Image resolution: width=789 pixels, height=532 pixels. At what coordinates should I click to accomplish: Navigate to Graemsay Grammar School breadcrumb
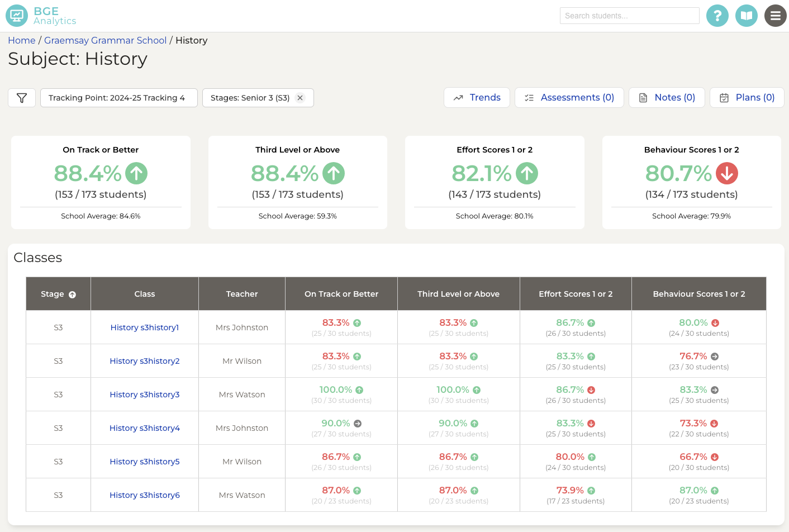tap(105, 40)
